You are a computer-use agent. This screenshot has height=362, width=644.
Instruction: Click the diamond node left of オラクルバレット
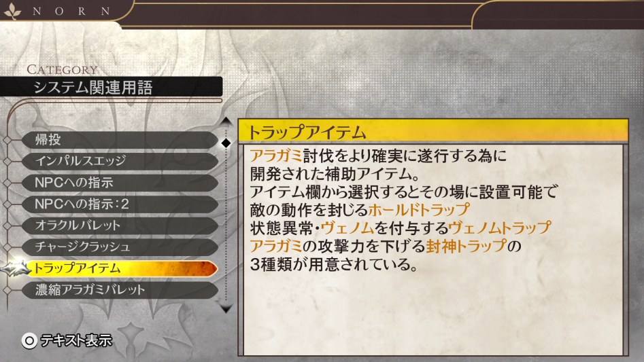7,225
